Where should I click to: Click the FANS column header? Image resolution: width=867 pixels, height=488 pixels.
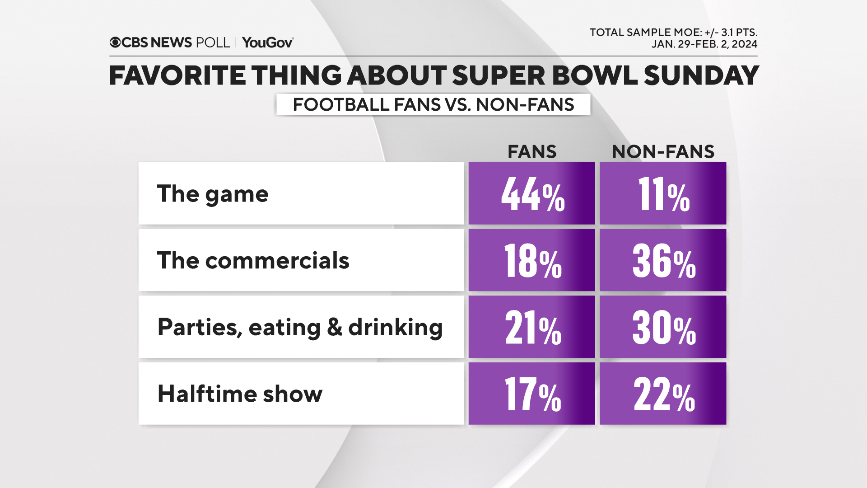click(x=530, y=152)
